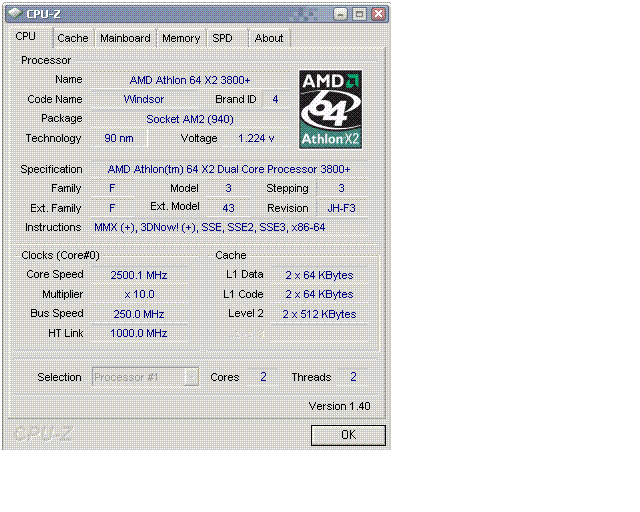
Task: Click the code name value Windsor
Action: click(x=144, y=99)
